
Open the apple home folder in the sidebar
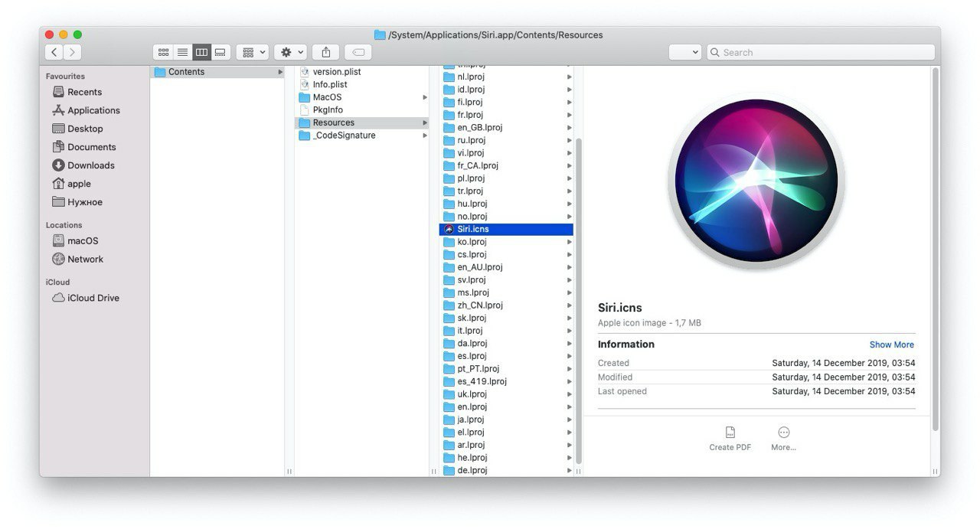71,184
